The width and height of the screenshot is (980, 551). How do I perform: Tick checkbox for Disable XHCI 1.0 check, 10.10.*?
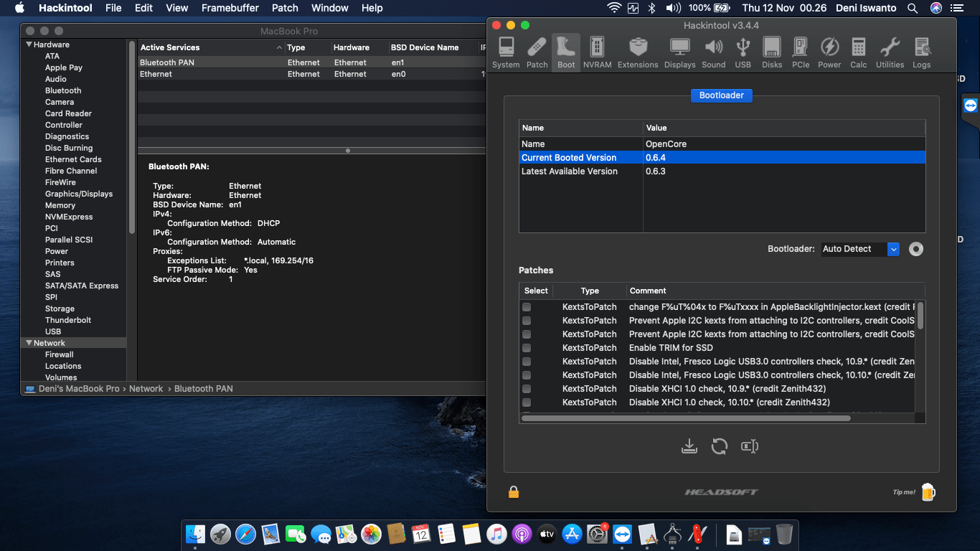pyautogui.click(x=527, y=402)
